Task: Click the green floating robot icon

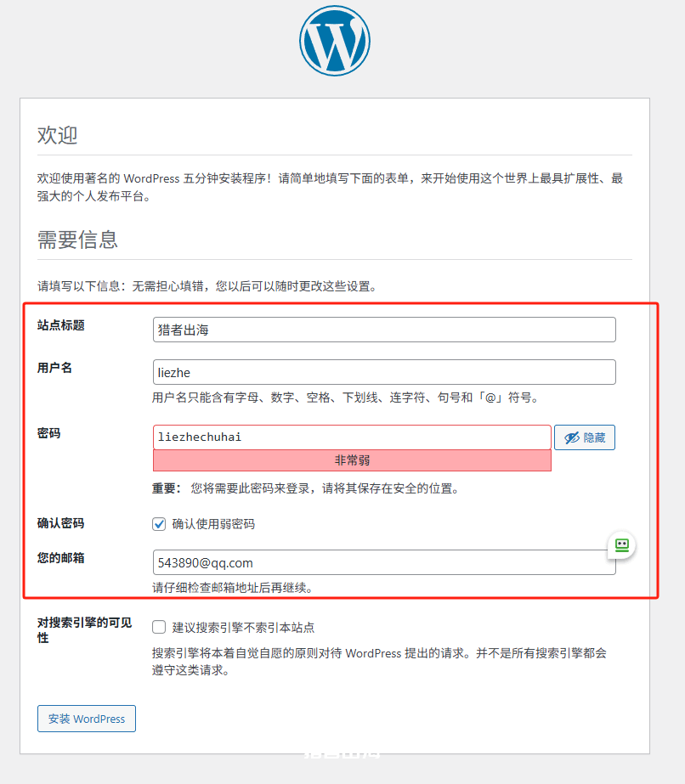Action: click(621, 544)
